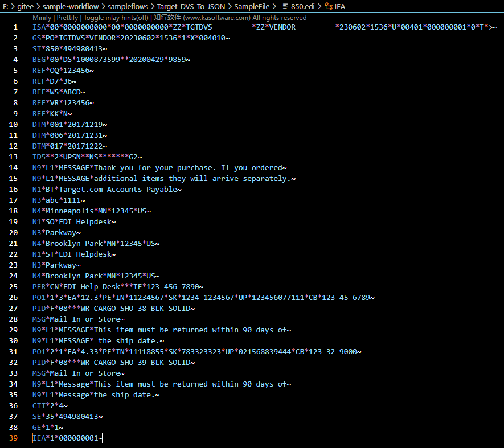Click 'Toggle inlay hints(off)' code lens
Viewport: 504px width, 448px height.
116,18
